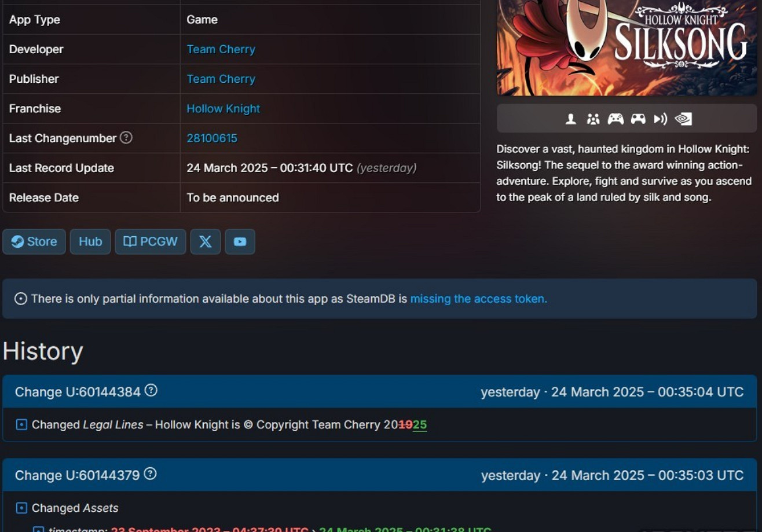Image resolution: width=762 pixels, height=532 pixels.
Task: Click the Family Sharing icon
Action: [593, 119]
